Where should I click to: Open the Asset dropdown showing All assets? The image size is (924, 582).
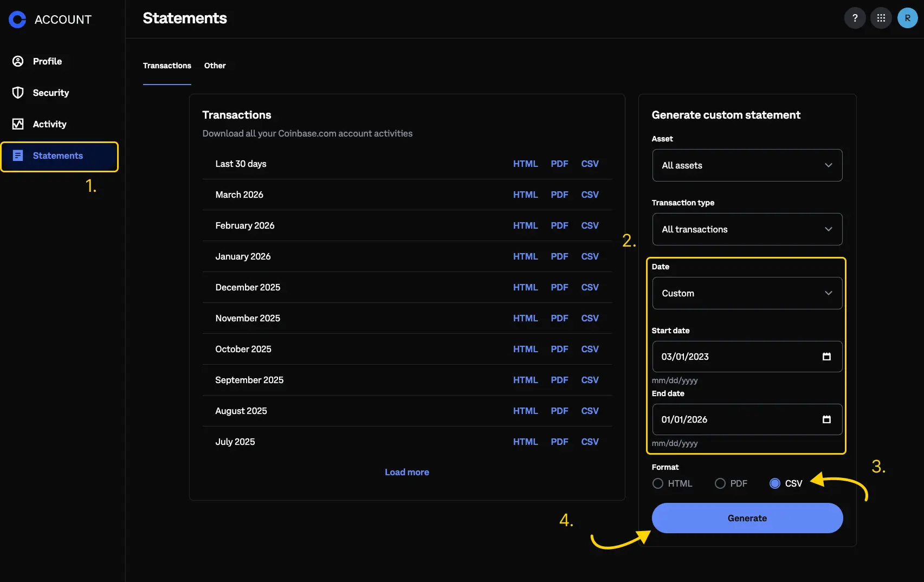click(747, 165)
